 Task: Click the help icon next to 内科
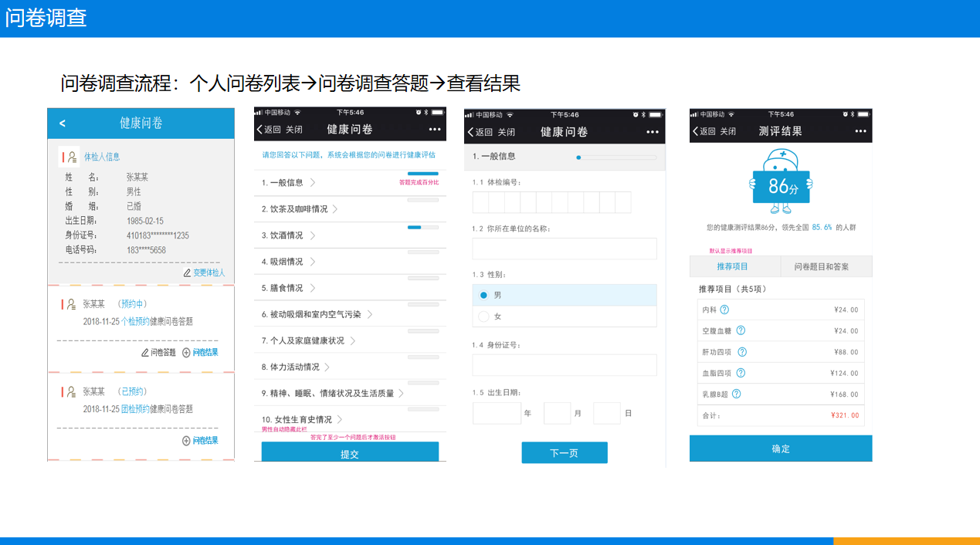724,310
